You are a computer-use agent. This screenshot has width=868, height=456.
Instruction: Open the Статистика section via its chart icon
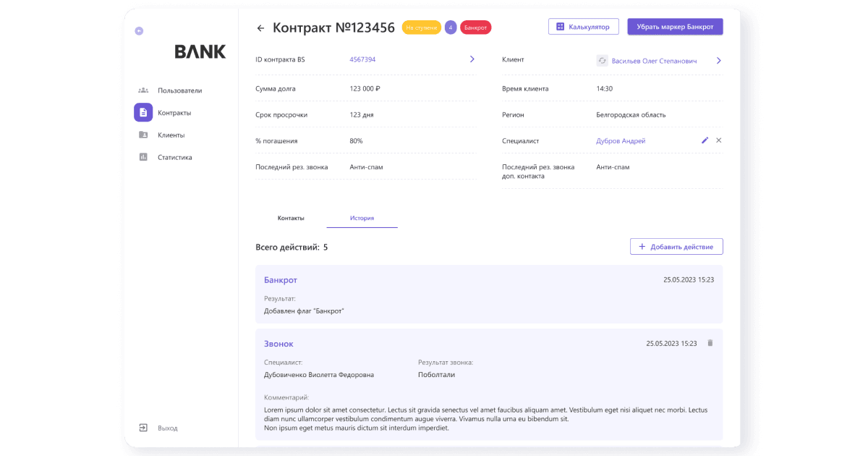(142, 157)
